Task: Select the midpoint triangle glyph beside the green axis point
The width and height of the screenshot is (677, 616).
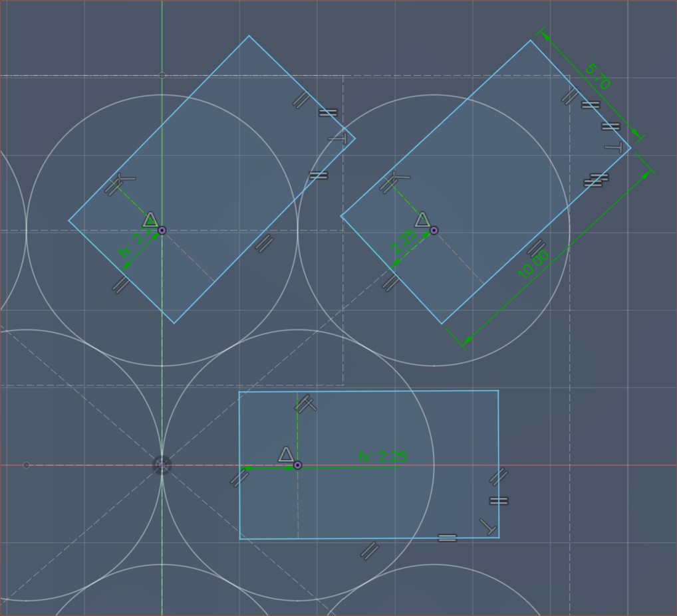Action: [x=150, y=219]
